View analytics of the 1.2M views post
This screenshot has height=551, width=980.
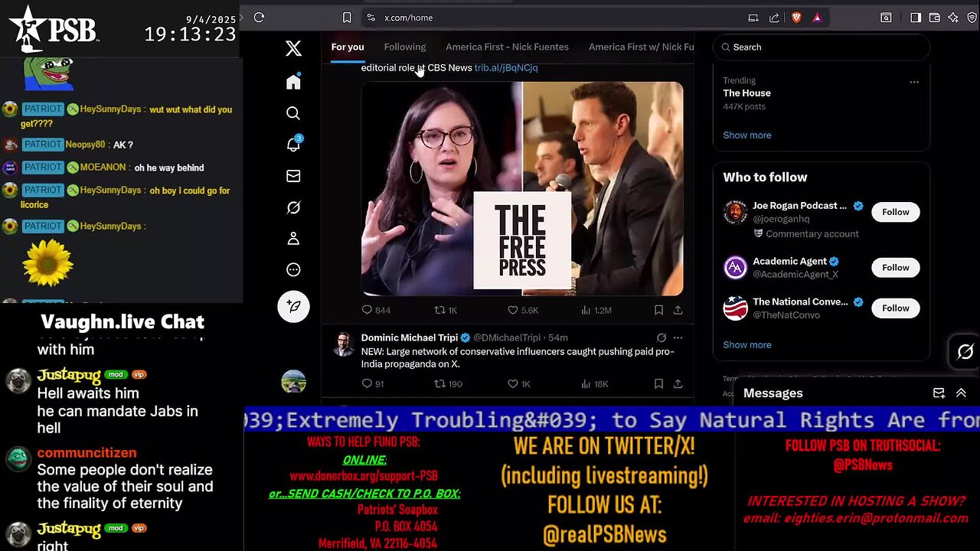pyautogui.click(x=596, y=310)
